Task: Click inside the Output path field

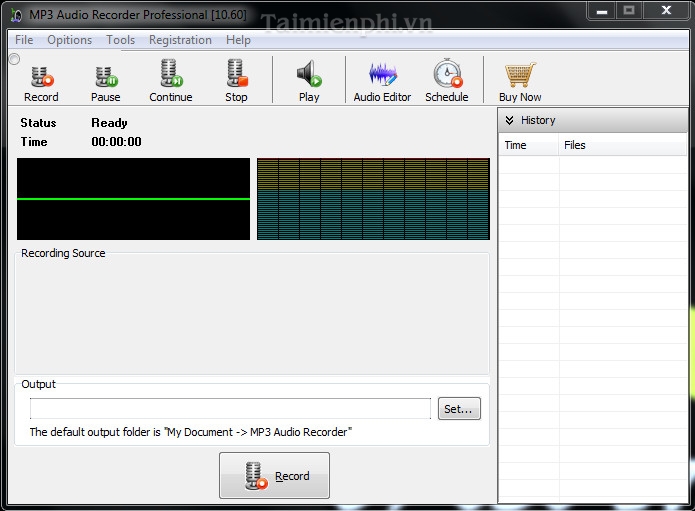Action: coord(230,408)
